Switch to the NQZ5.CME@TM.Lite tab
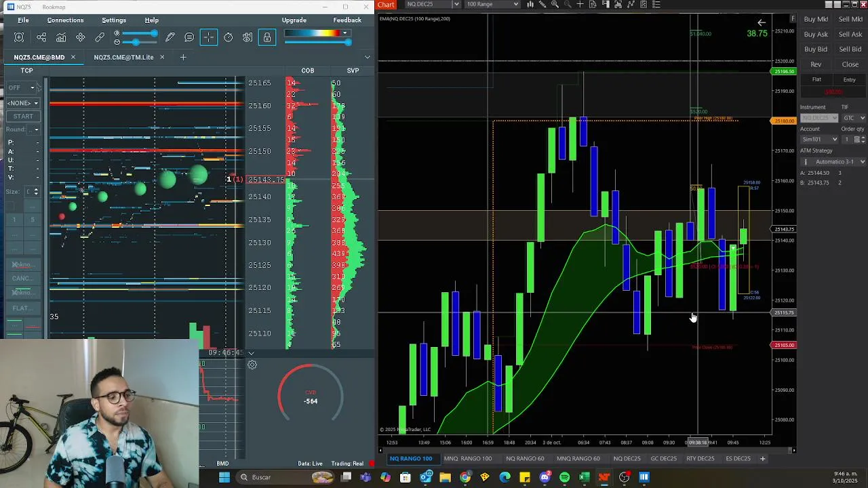The height and width of the screenshot is (488, 868). pyautogui.click(x=123, y=57)
